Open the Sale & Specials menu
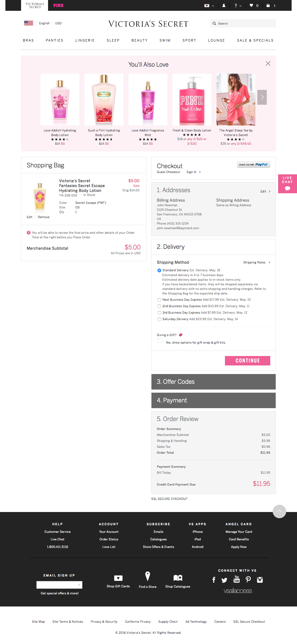 (x=255, y=40)
